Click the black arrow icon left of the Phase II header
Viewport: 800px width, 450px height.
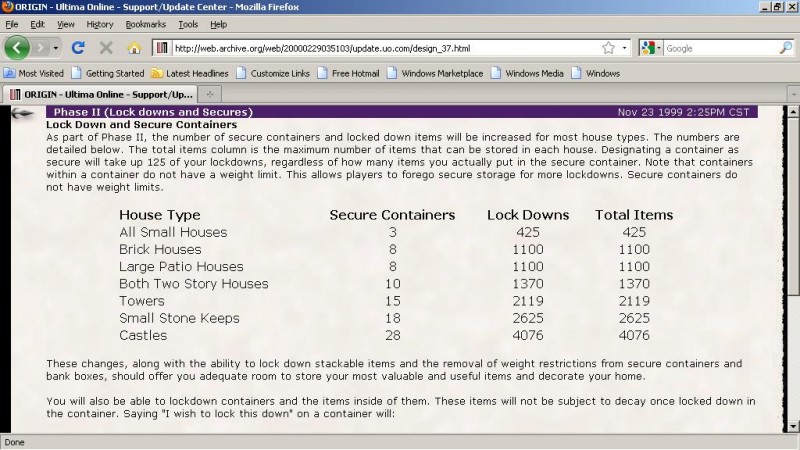[x=22, y=113]
